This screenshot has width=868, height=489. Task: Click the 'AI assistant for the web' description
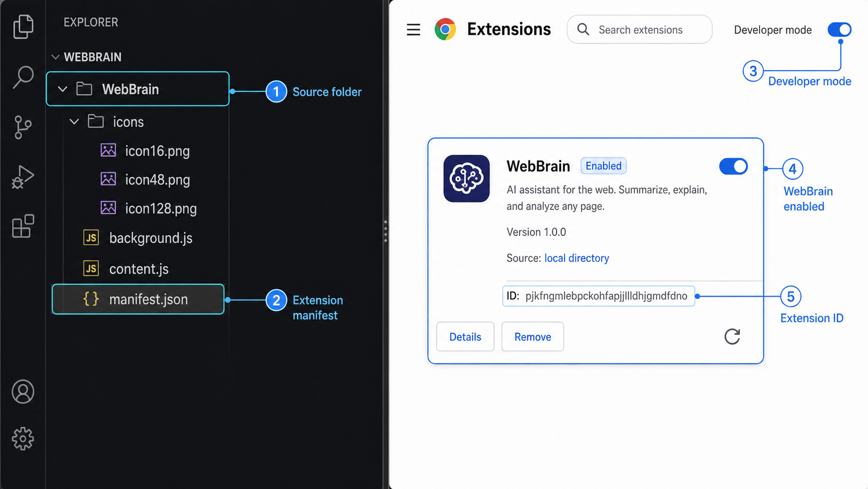(x=607, y=198)
